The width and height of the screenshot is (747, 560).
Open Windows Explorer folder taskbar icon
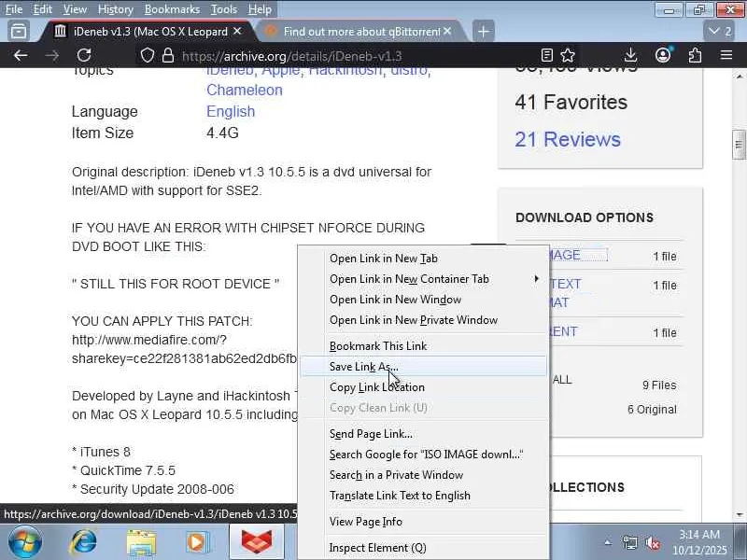point(141,542)
